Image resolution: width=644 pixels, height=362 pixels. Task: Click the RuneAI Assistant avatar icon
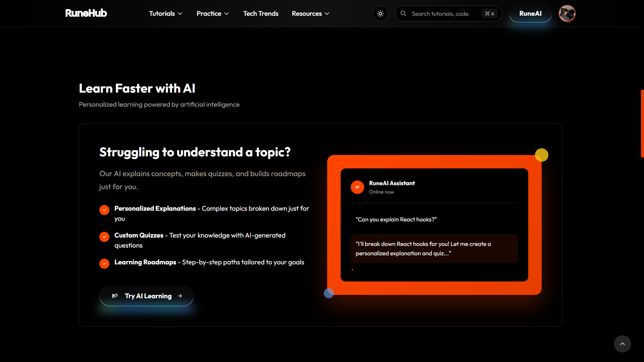(357, 187)
